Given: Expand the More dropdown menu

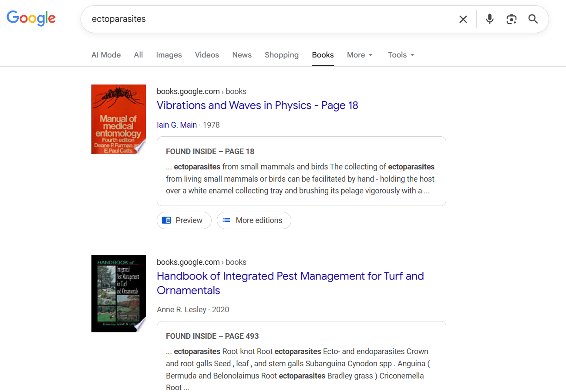Looking at the screenshot, I should pyautogui.click(x=360, y=55).
